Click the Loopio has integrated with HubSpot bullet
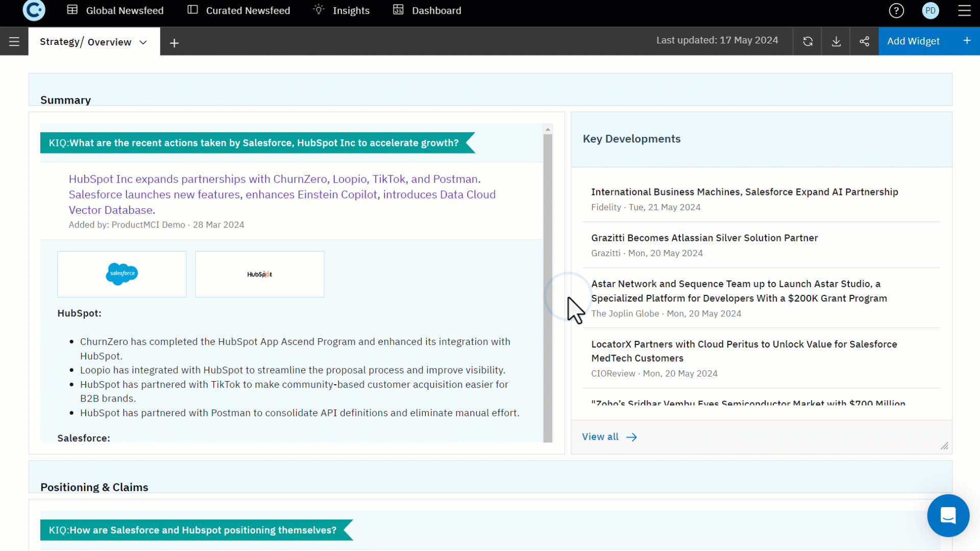980x551 pixels. (292, 370)
